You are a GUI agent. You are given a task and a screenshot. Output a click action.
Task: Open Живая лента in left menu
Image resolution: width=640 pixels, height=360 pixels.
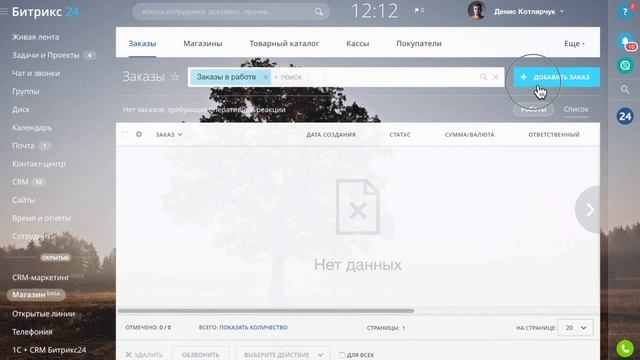[x=36, y=37]
